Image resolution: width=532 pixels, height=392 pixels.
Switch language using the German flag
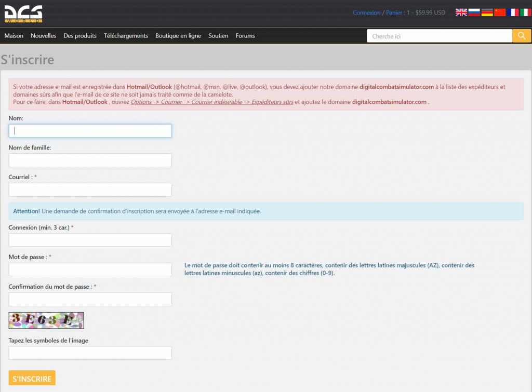tap(487, 12)
